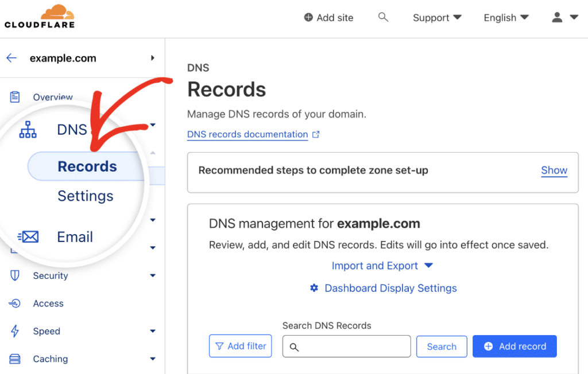
Task: Click the back arrow beside example.com
Action: click(x=11, y=58)
